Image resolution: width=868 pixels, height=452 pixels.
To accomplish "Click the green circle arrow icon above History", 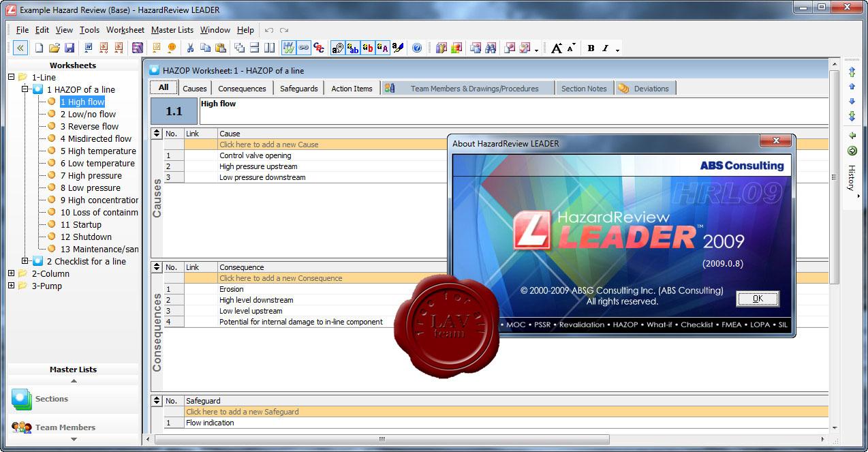I will tap(852, 151).
